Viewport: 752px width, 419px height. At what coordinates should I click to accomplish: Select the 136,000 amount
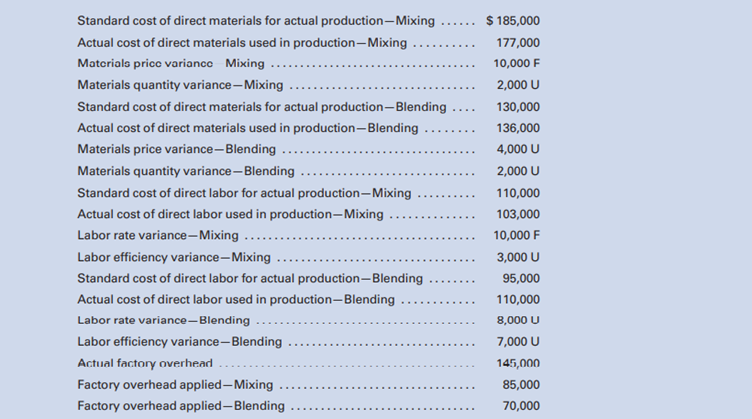click(517, 128)
